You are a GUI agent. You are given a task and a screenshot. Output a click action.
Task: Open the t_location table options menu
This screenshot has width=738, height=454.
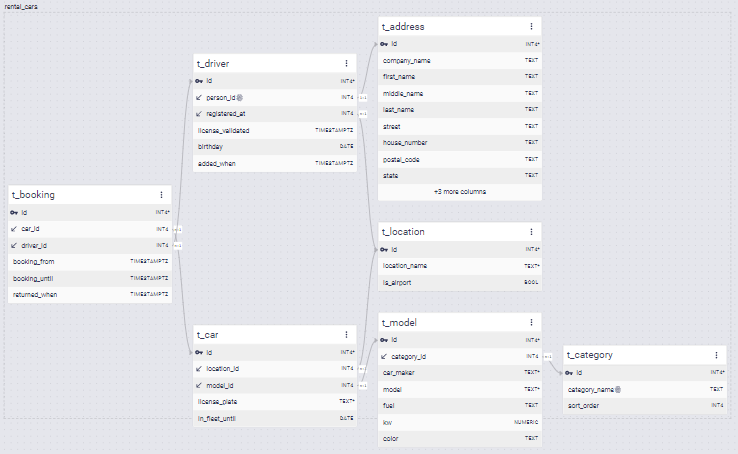(x=531, y=231)
